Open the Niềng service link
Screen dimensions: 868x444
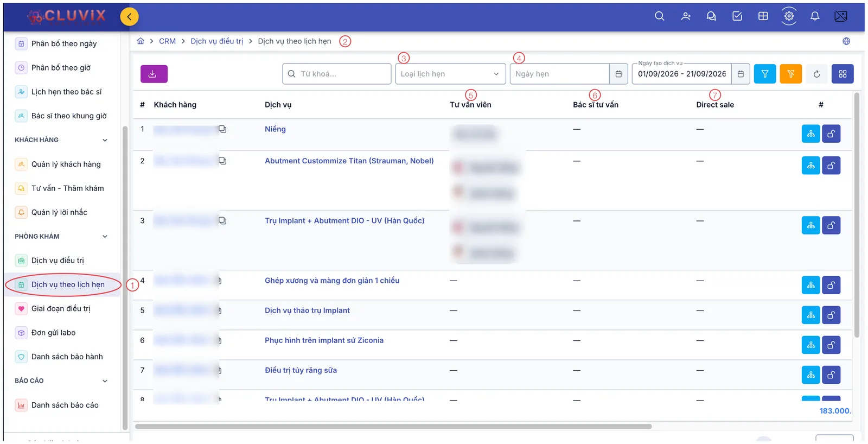click(275, 129)
